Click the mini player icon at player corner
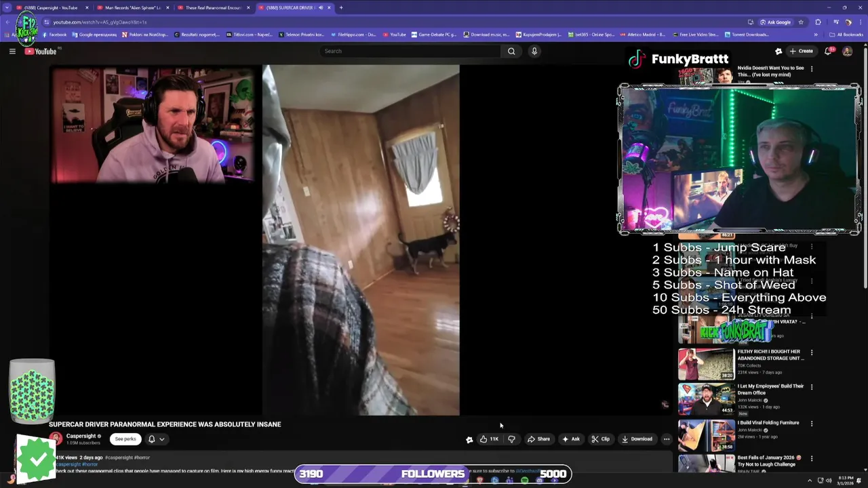The width and height of the screenshot is (868, 488). [x=665, y=405]
